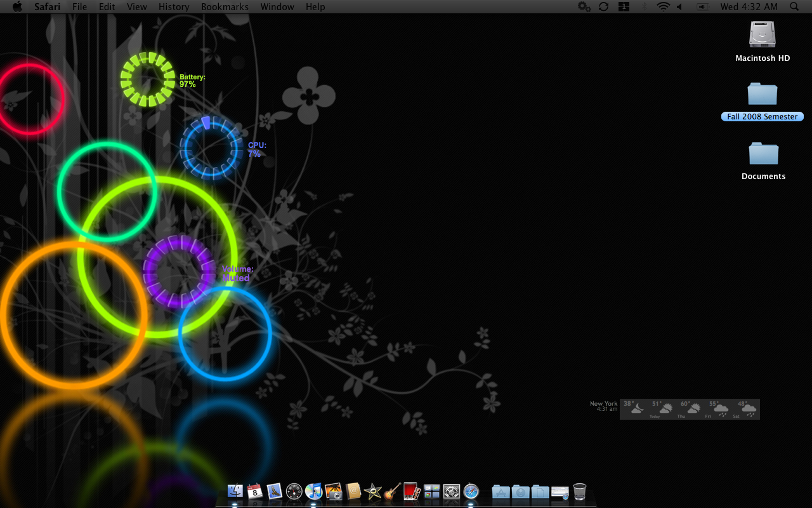Open the Mail stamp icon in Dock
Screen dimensions: 812x508
pos(274,491)
